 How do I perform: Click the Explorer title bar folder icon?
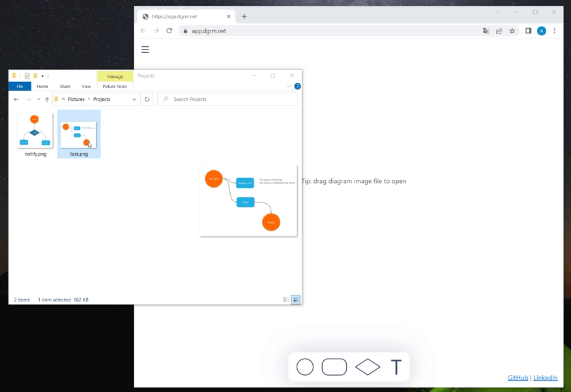click(14, 76)
